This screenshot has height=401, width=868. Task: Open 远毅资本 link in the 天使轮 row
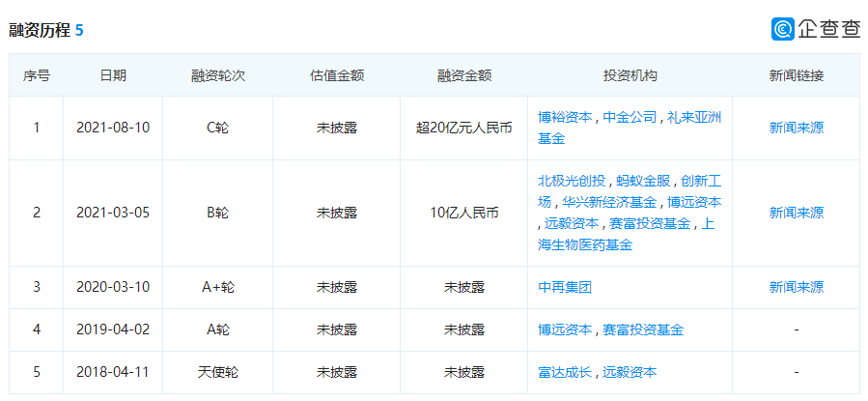[630, 372]
